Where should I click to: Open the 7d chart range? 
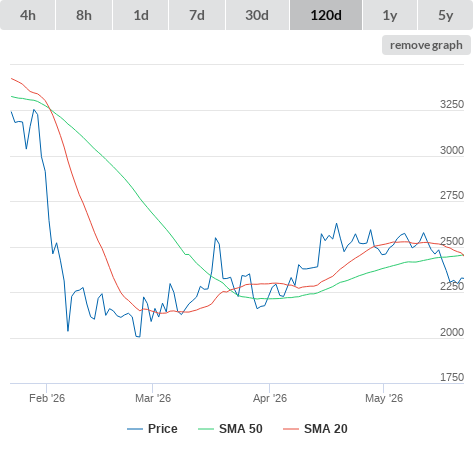(197, 15)
